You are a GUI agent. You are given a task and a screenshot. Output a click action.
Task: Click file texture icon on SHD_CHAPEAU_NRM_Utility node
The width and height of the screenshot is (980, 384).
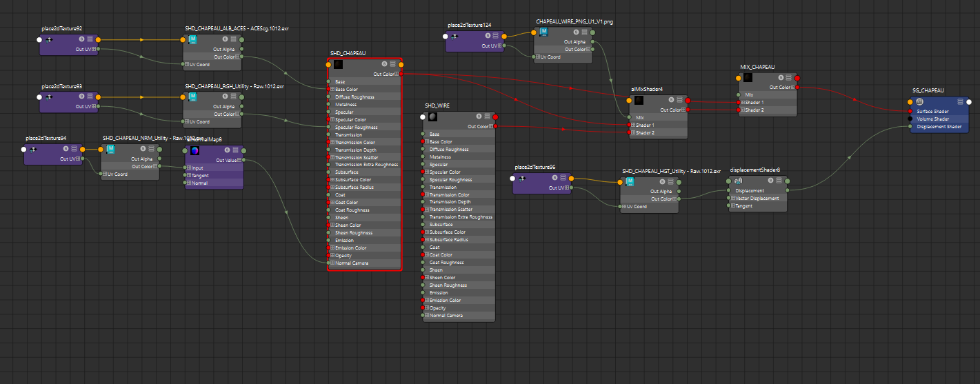tap(110, 150)
